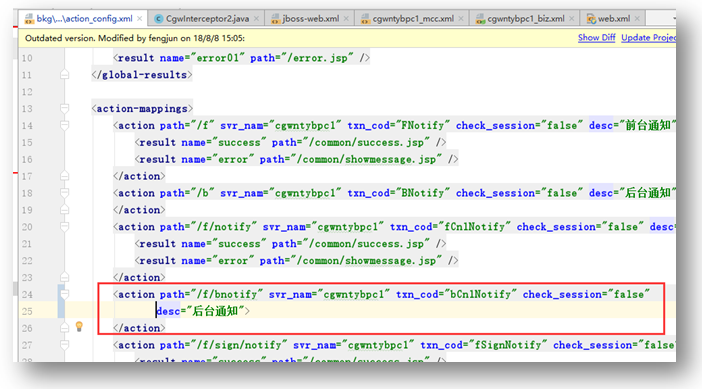The image size is (702, 389).
Task: Collapse the action-mappings block at line 13
Action: [64, 108]
